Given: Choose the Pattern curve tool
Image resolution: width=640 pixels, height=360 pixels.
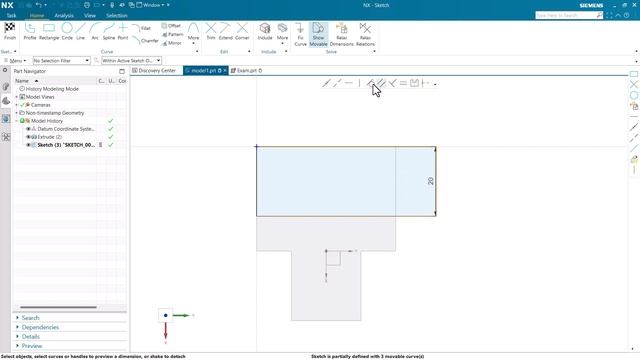Looking at the screenshot, I should click(x=172, y=34).
